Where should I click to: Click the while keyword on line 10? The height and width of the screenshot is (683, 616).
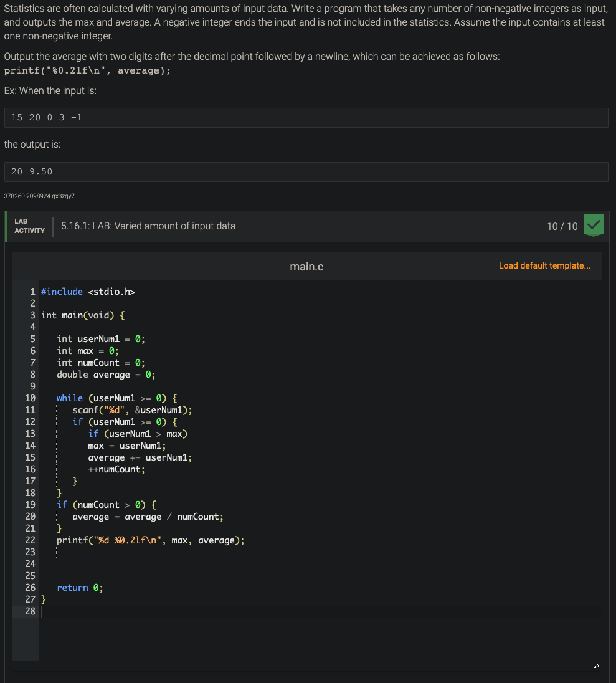69,398
